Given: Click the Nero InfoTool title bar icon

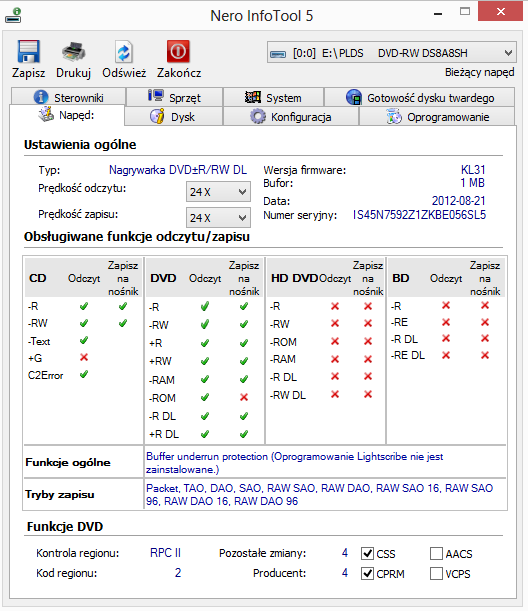Looking at the screenshot, I should click(13, 16).
